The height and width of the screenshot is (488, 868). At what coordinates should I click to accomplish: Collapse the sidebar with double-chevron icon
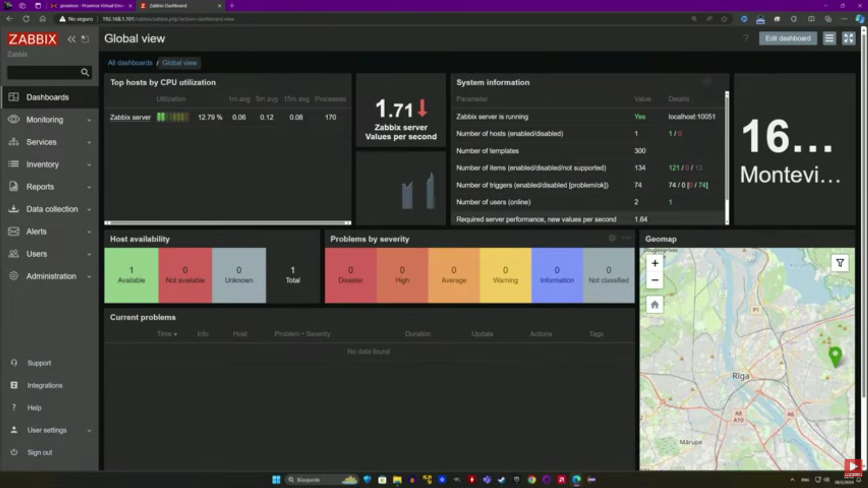tap(71, 39)
